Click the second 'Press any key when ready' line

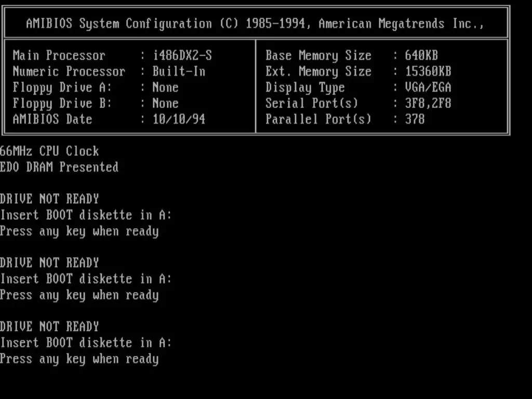click(79, 295)
